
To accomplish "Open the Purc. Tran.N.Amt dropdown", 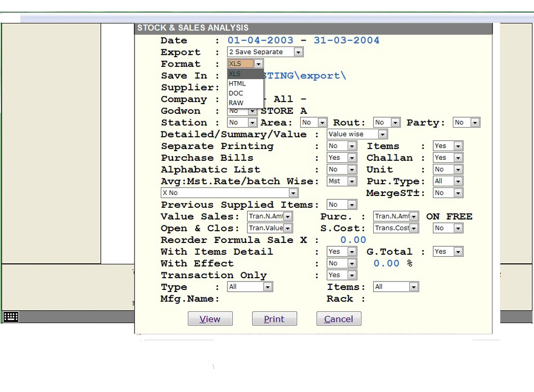I will click(x=396, y=216).
